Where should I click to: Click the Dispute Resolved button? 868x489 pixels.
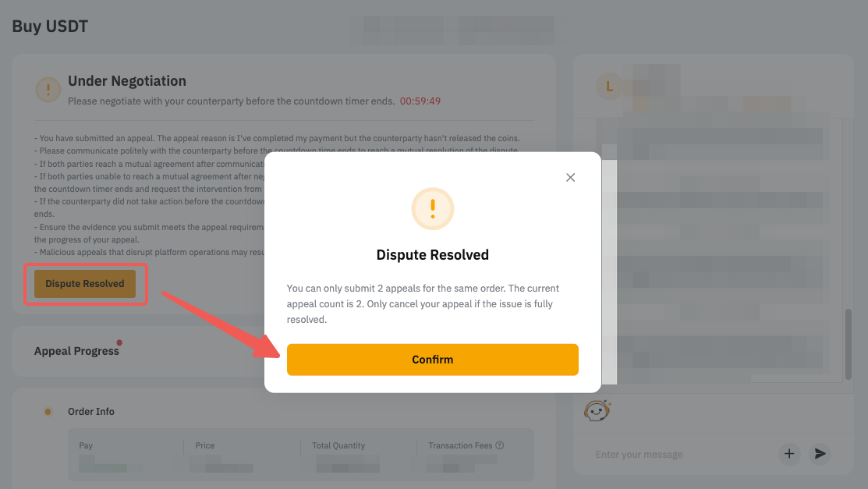[85, 284]
